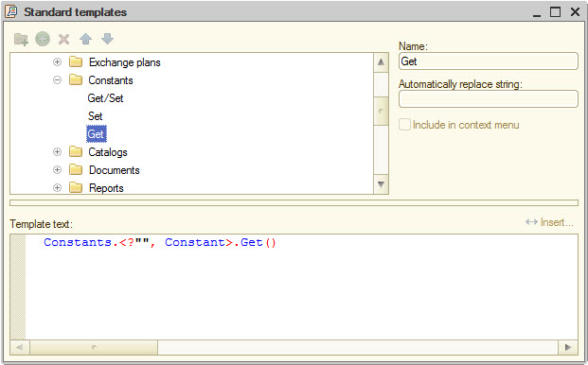Toggle Include in context menu checkbox
The image size is (588, 365).
(x=404, y=124)
